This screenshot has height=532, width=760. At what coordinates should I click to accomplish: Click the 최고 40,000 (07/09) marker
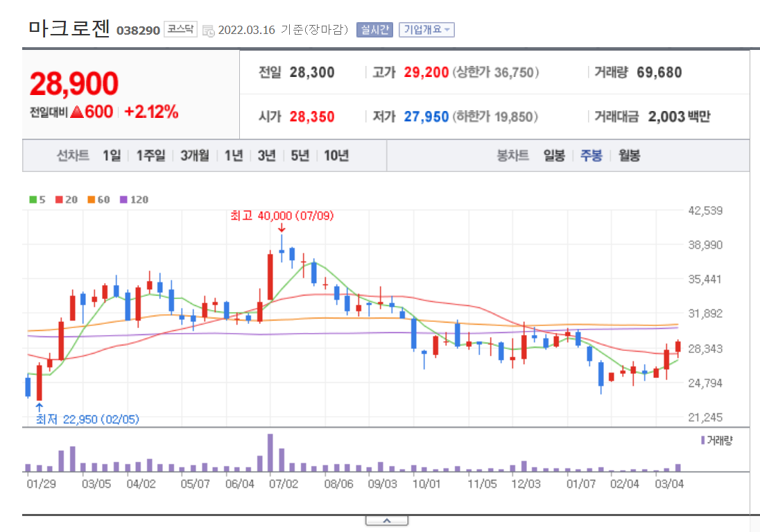[x=282, y=215]
